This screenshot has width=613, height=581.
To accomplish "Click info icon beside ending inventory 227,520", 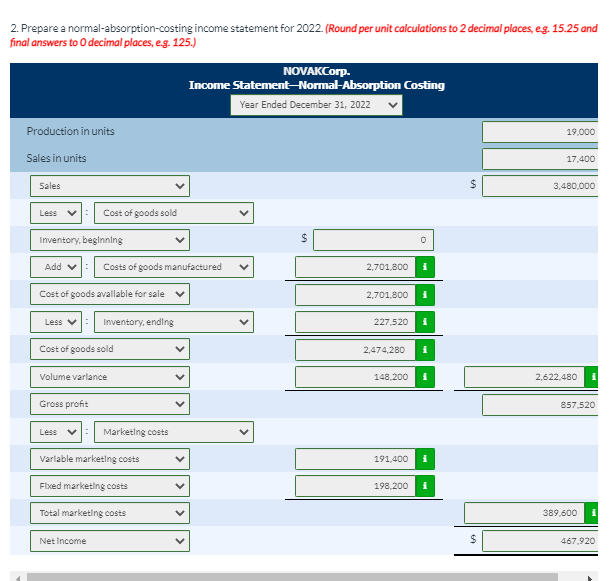I will tap(425, 322).
